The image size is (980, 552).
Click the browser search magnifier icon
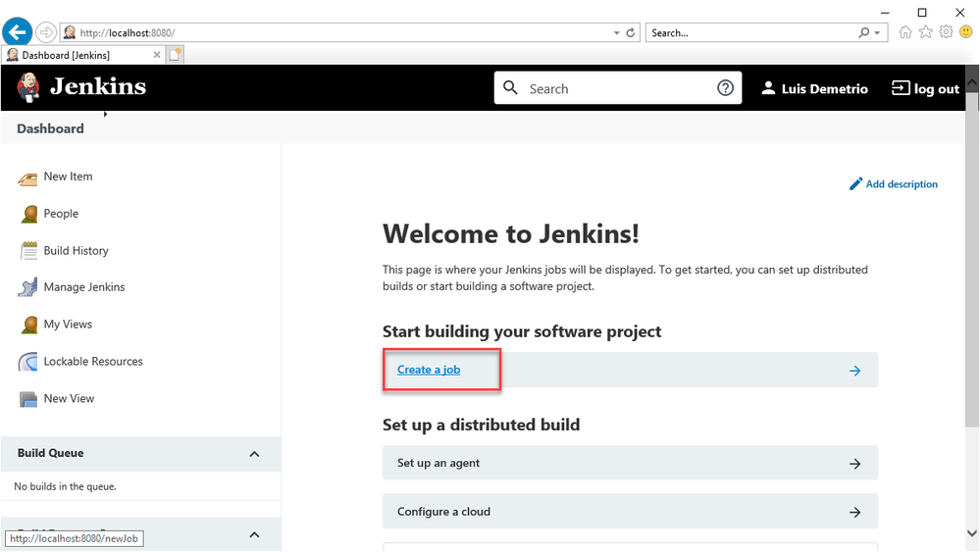[863, 32]
